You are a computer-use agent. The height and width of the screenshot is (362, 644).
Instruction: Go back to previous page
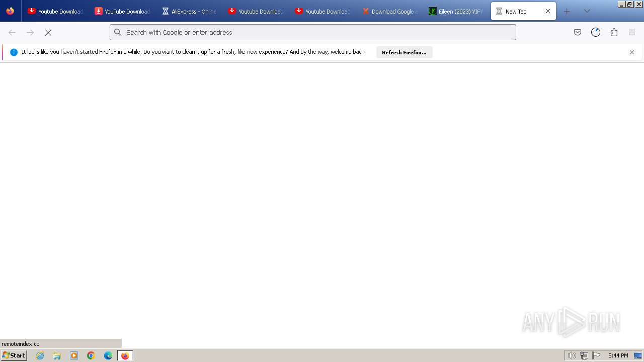12,32
